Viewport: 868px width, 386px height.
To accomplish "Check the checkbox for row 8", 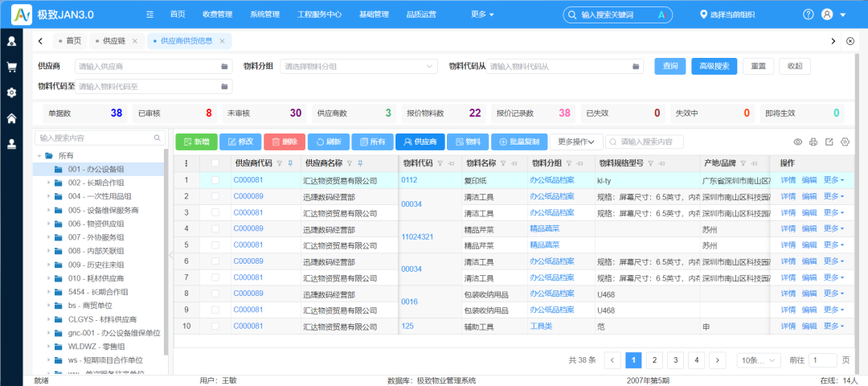I will click(215, 294).
